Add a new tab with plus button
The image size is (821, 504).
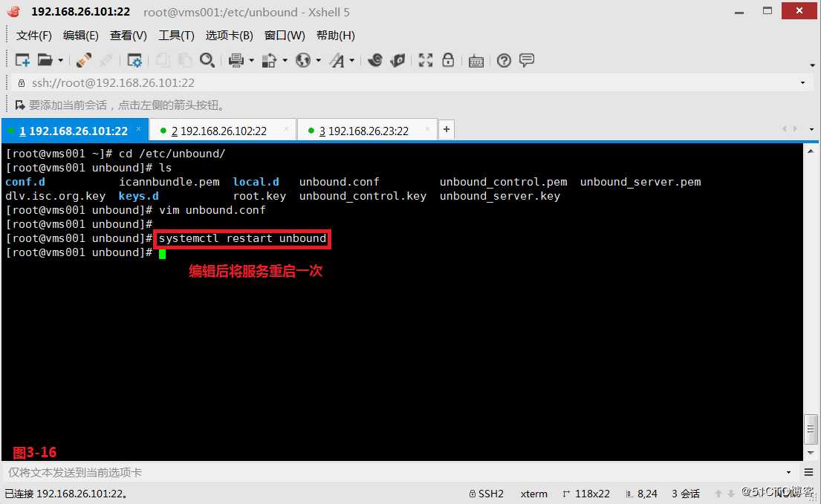pyautogui.click(x=446, y=129)
